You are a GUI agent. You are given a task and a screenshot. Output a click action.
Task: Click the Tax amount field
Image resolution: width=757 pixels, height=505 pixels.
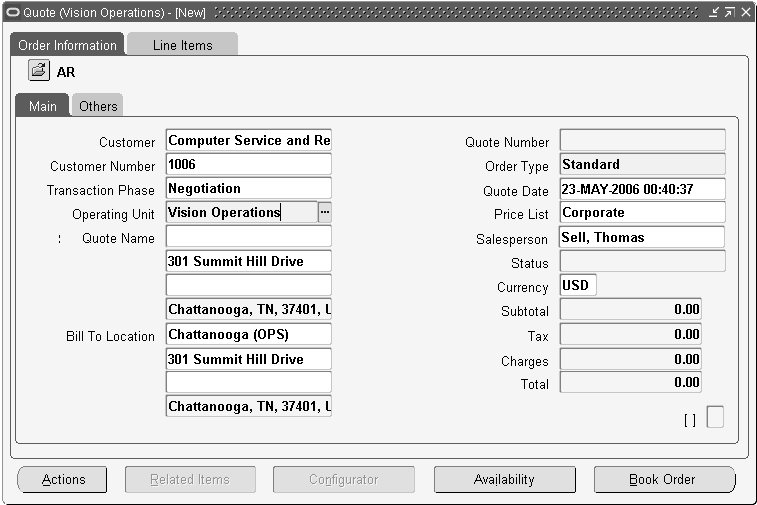point(631,334)
